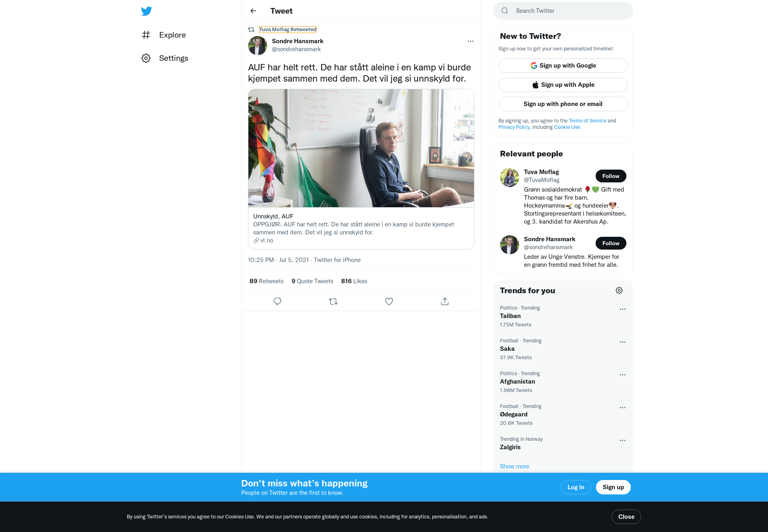
Task: View the 89 Retweets list
Action: click(x=266, y=281)
